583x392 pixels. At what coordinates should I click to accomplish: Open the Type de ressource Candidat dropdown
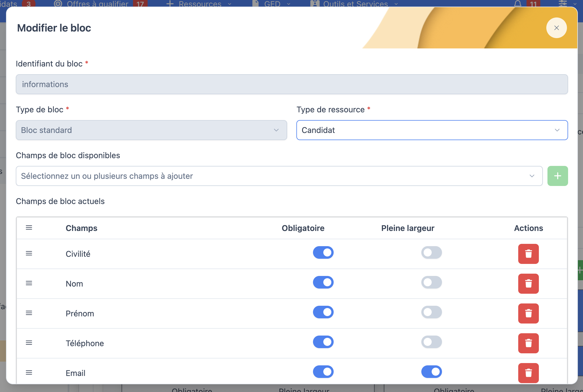coord(432,130)
